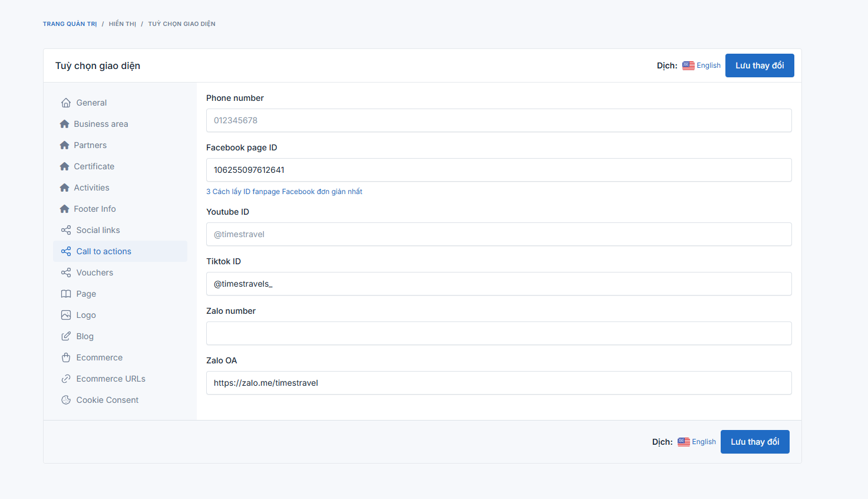Click the share icon beside Social links

pyautogui.click(x=66, y=230)
